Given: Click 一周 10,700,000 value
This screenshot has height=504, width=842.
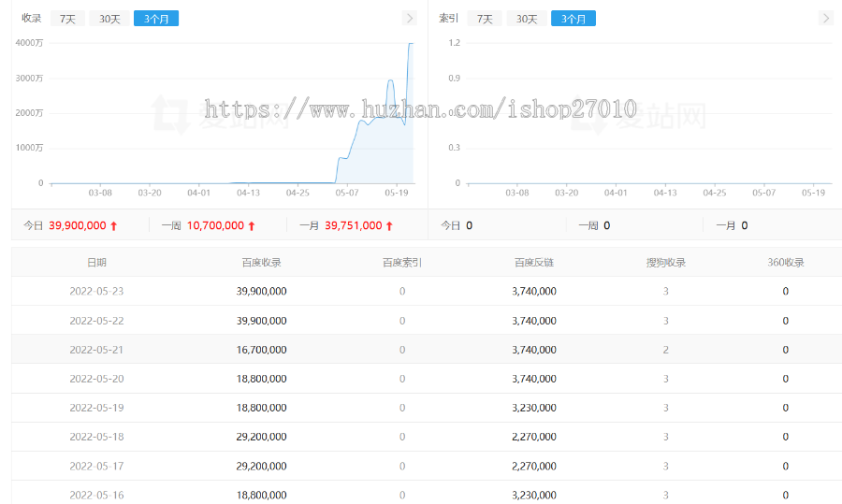Looking at the screenshot, I should (215, 226).
